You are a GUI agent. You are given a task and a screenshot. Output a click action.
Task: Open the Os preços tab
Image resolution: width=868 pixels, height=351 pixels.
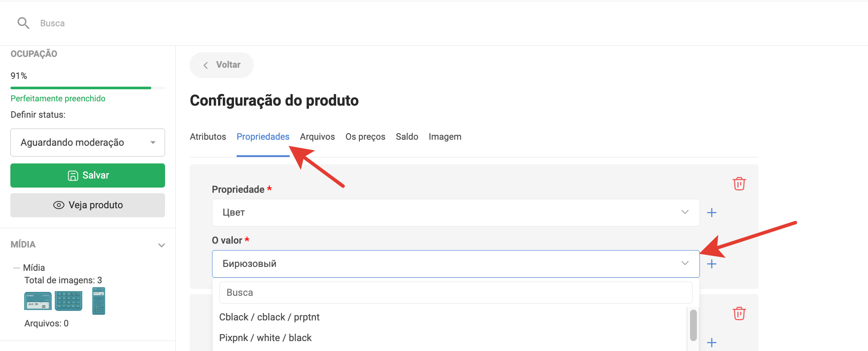[x=365, y=137]
